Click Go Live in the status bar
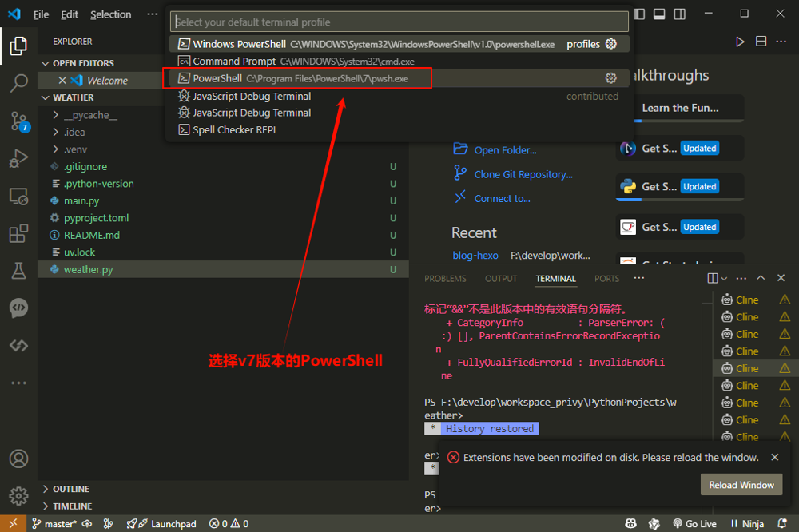This screenshot has width=799, height=532. point(694,524)
